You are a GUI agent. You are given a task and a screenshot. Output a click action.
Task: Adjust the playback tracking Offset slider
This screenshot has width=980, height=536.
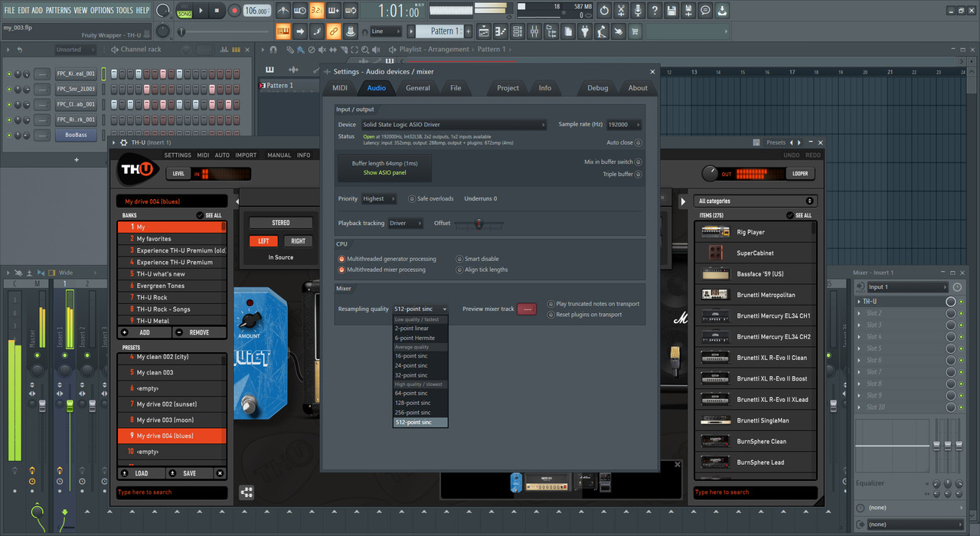479,224
